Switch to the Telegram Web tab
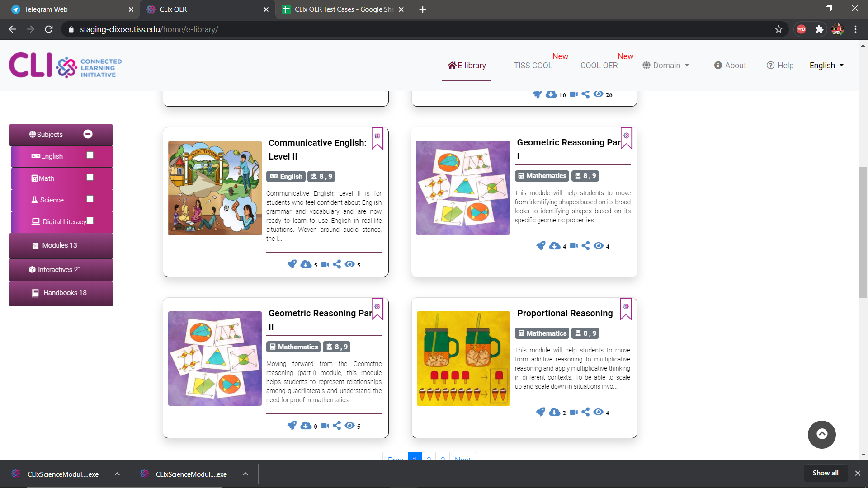 (x=46, y=9)
